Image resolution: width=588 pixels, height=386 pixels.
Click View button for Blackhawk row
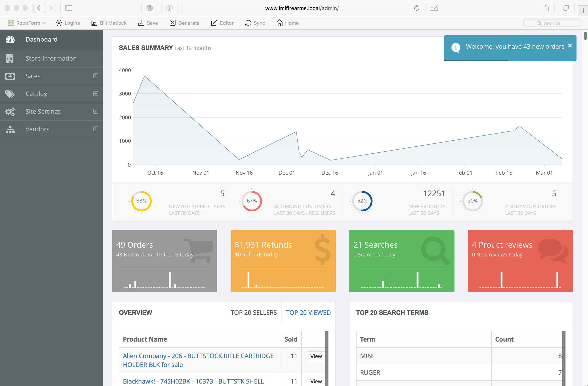[x=316, y=381]
